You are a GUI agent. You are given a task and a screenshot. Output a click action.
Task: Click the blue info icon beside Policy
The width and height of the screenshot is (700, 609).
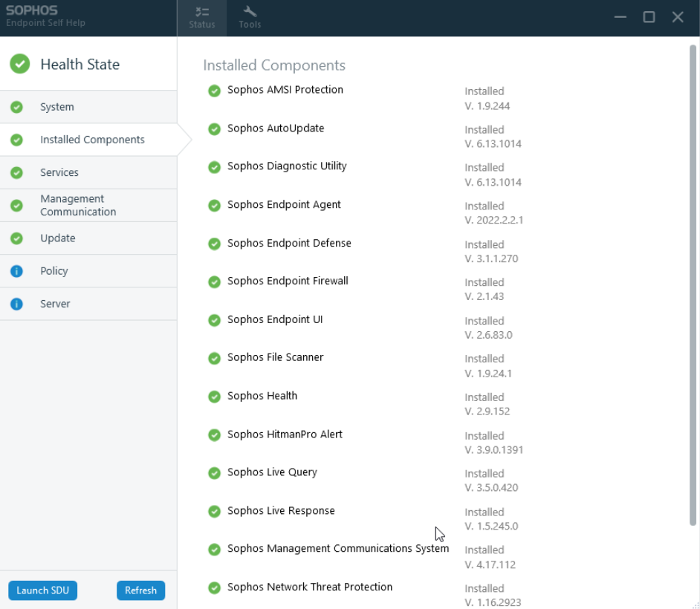[16, 271]
